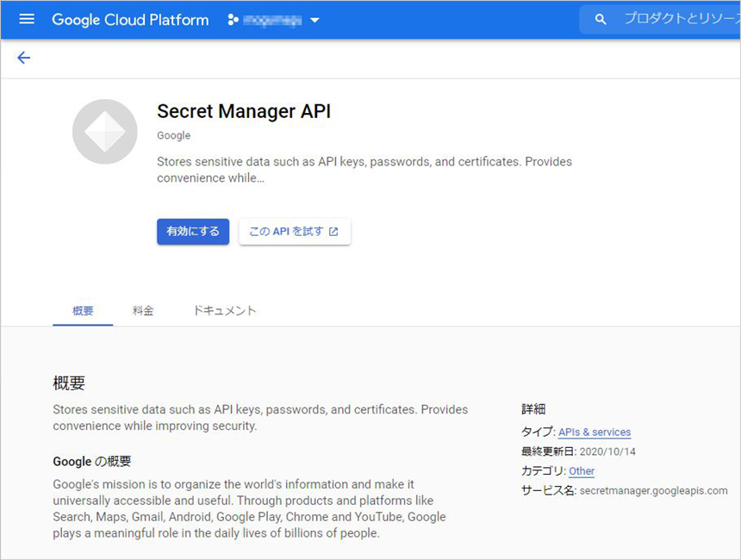
Task: Open the APIs & services link
Action: (595, 432)
